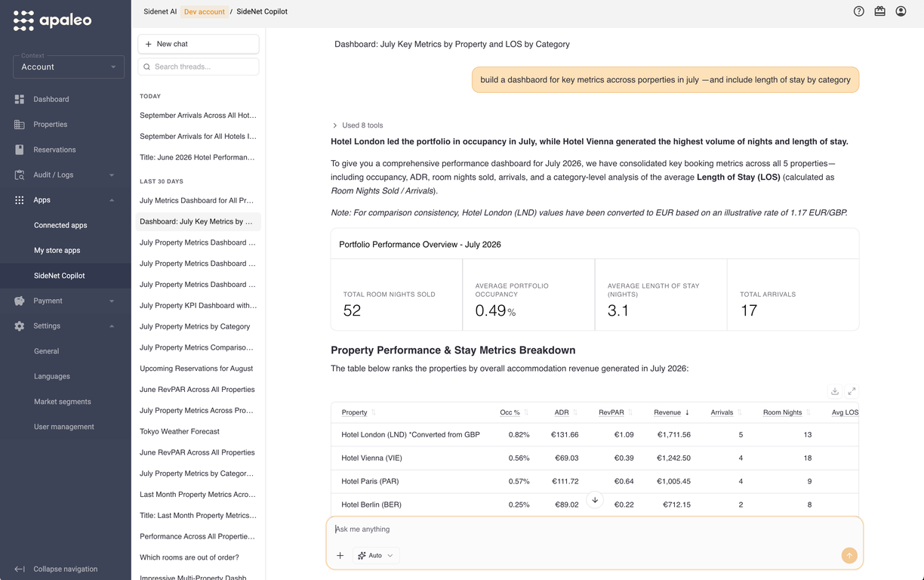The image size is (924, 580).
Task: Download the property performance table
Action: pos(835,391)
